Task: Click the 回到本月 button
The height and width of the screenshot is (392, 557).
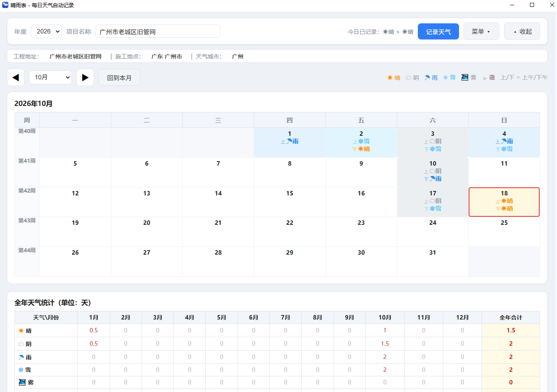Action: tap(119, 77)
